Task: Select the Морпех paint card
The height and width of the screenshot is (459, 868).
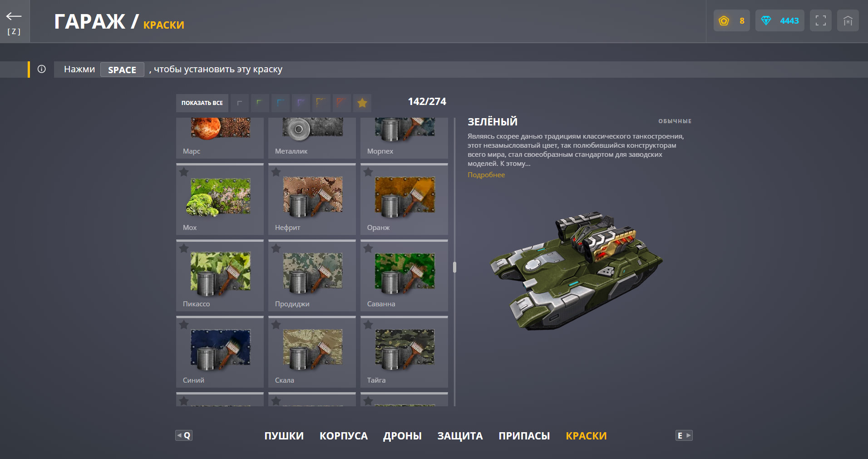Action: tap(404, 138)
